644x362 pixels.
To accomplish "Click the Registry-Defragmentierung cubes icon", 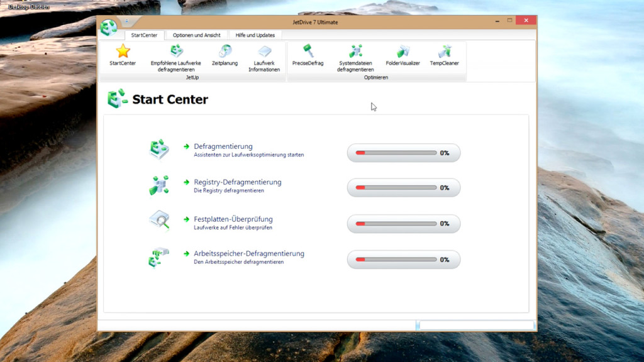I will [158, 185].
